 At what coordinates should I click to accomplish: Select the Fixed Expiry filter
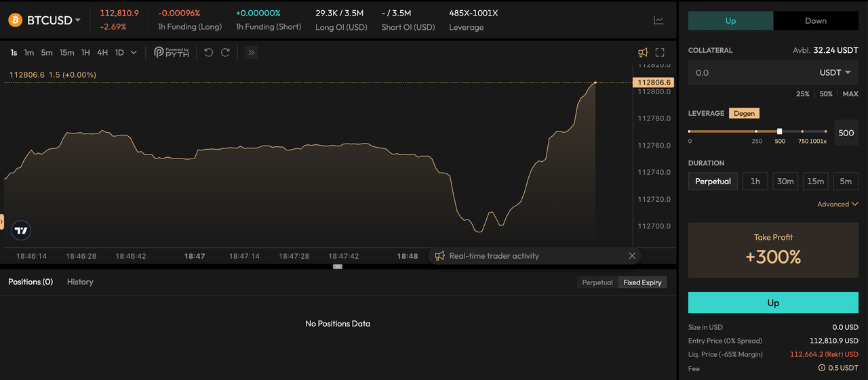click(x=642, y=282)
